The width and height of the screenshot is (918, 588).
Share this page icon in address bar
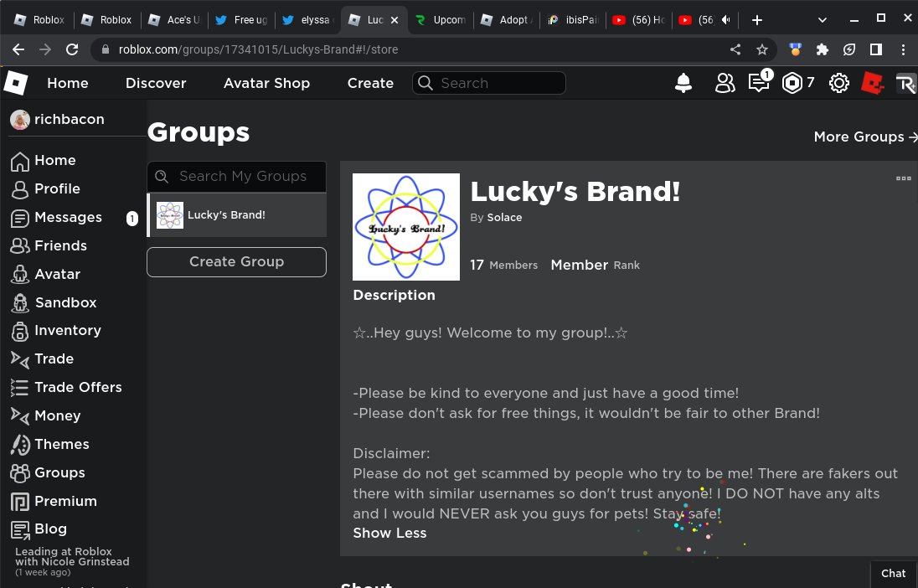[735, 49]
